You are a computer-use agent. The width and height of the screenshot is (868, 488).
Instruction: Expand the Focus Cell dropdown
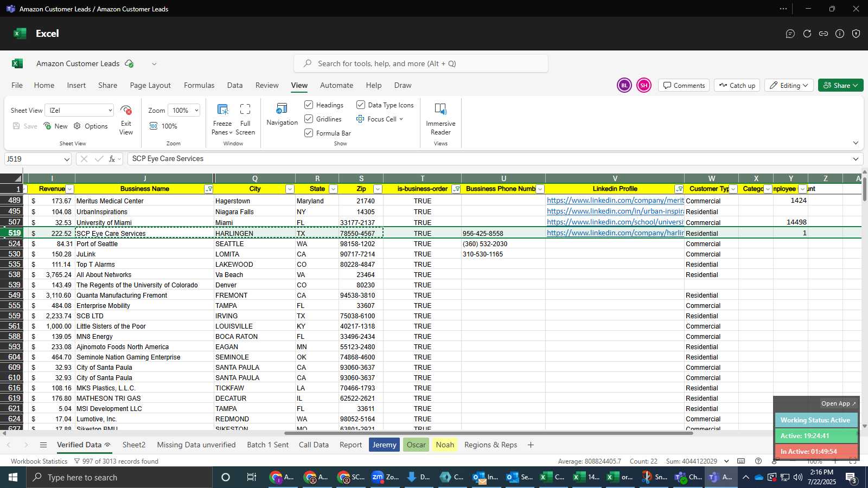[401, 119]
